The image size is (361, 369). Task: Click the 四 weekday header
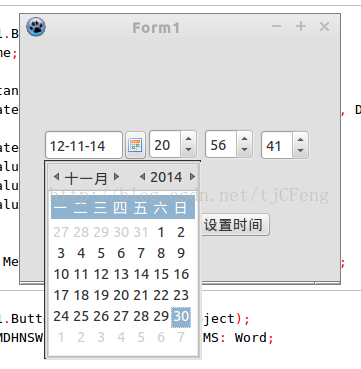pyautogui.click(x=120, y=208)
